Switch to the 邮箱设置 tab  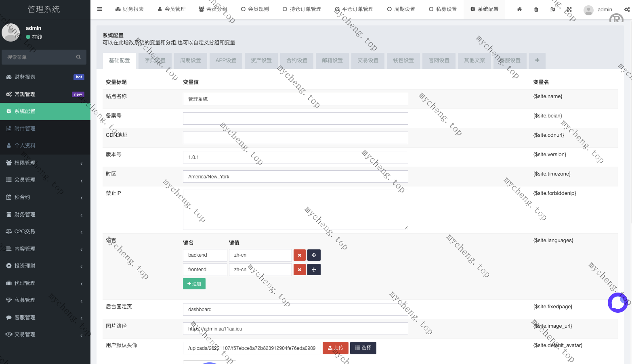point(332,61)
